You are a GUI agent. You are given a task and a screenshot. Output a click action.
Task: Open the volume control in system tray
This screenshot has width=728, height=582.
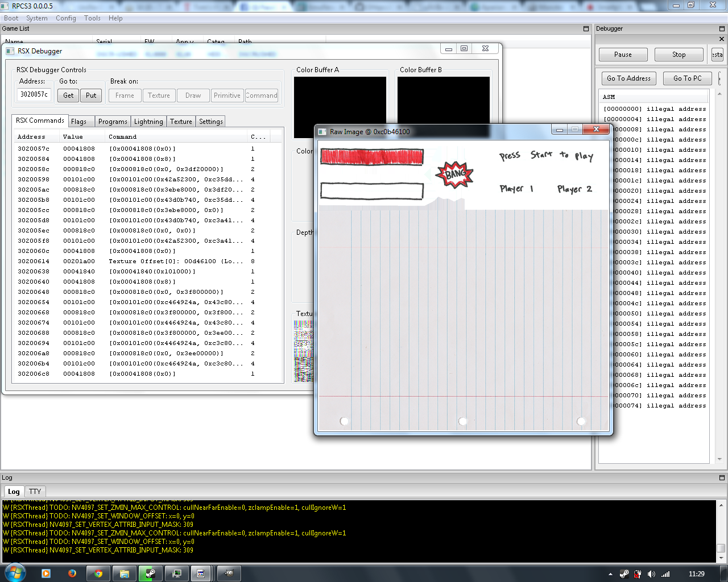point(651,574)
